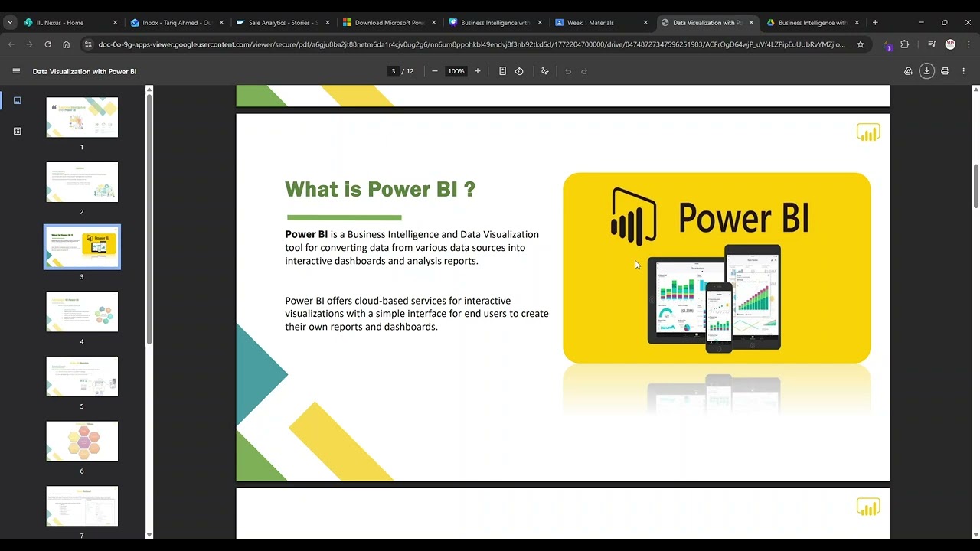The height and width of the screenshot is (551, 980).
Task: Open more actions menu in PDF toolbar
Action: pos(964,71)
